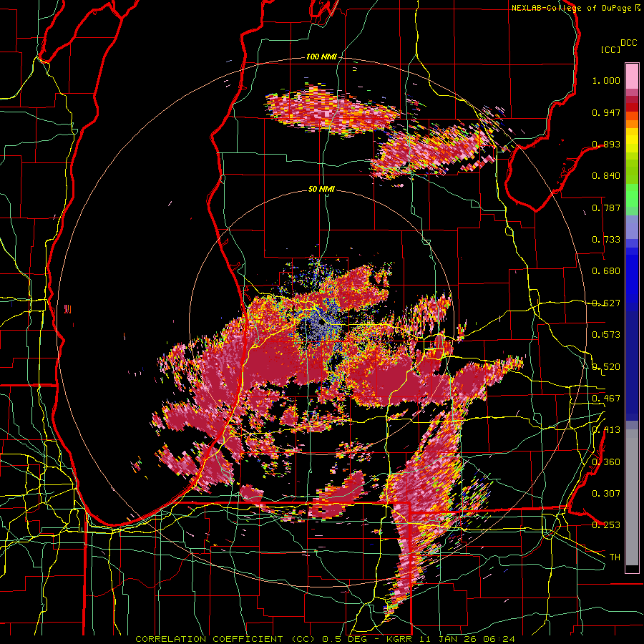Click the Correlation Coefficient product title text
Screen dimensions: 644x644
325,639
